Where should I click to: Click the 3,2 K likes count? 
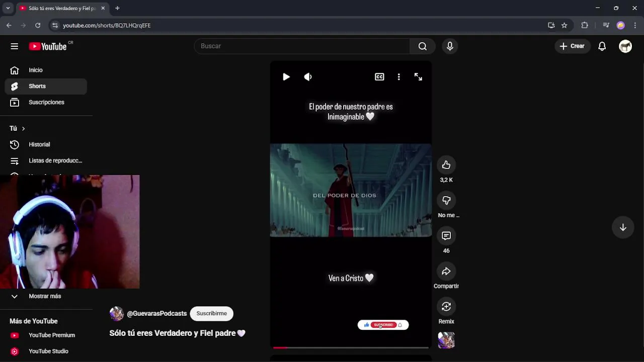pyautogui.click(x=446, y=180)
